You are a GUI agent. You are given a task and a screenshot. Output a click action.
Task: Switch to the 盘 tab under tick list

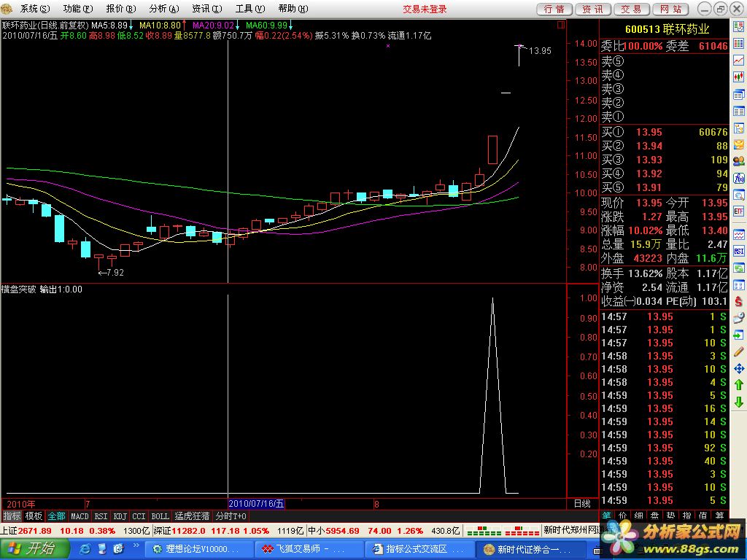pyautogui.click(x=655, y=516)
